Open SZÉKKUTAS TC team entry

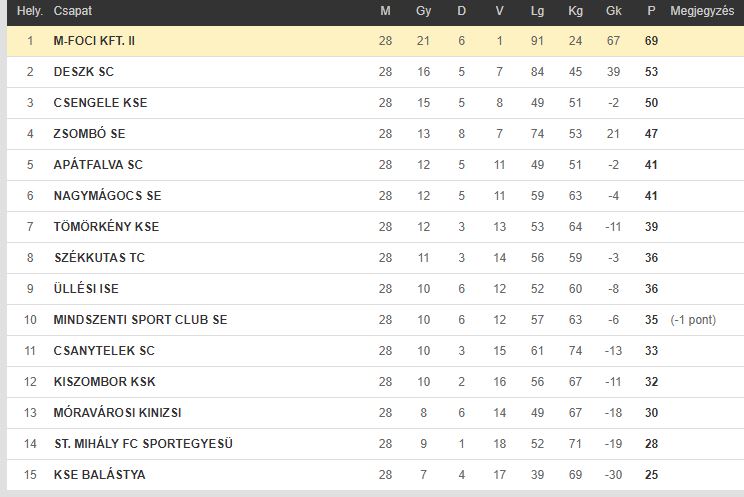(99, 258)
